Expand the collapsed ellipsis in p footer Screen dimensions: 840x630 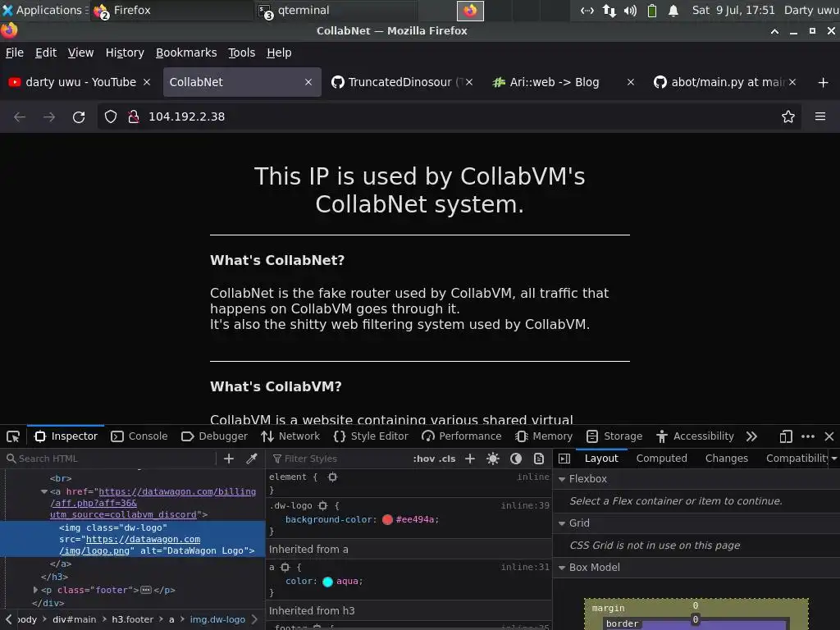click(x=146, y=590)
